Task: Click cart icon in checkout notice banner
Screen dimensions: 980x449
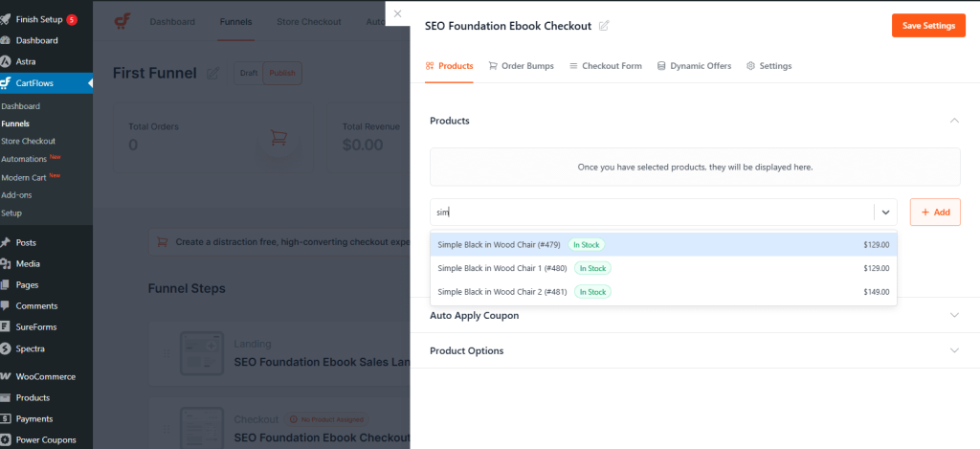Action: pyautogui.click(x=163, y=241)
